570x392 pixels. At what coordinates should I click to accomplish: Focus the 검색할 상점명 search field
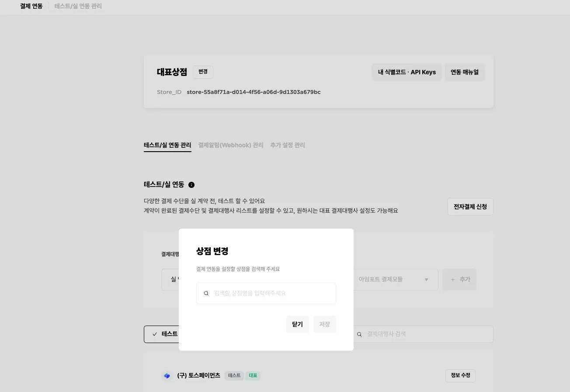pos(271,293)
